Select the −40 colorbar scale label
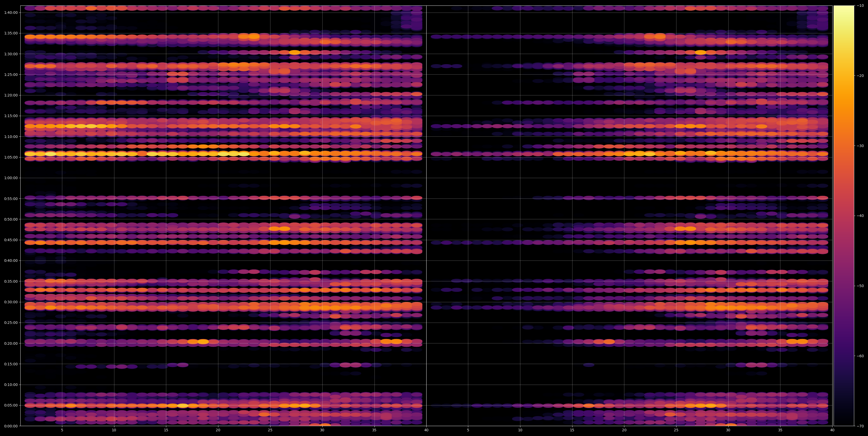Viewport: 868px width, 436px height. (860, 216)
